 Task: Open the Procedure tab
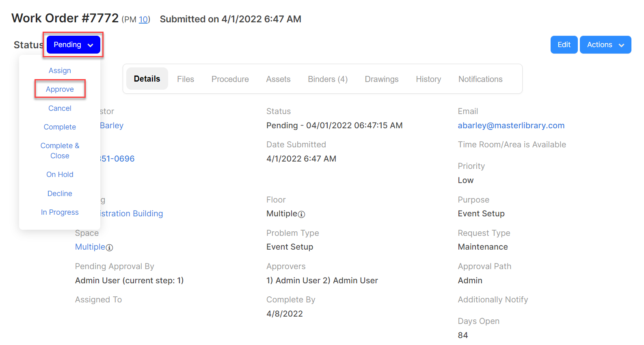230,79
